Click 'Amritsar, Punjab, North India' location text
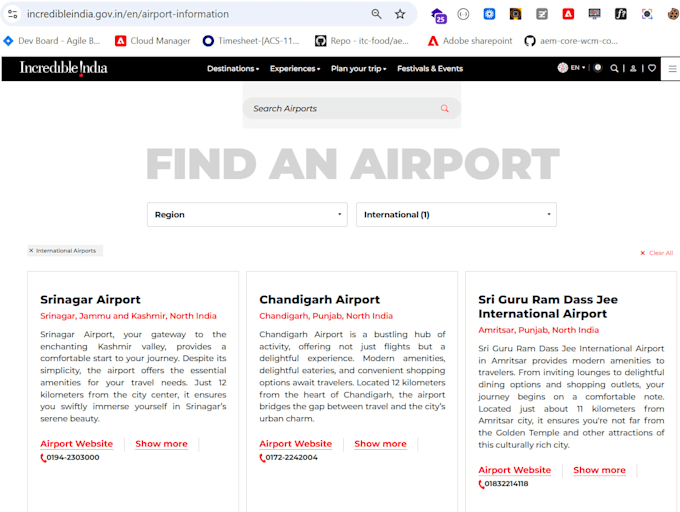This screenshot has width=680, height=512. (x=538, y=330)
